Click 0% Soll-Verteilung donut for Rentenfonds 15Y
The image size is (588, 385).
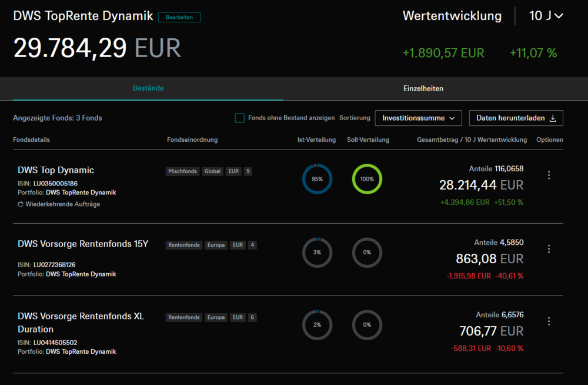pyautogui.click(x=367, y=253)
